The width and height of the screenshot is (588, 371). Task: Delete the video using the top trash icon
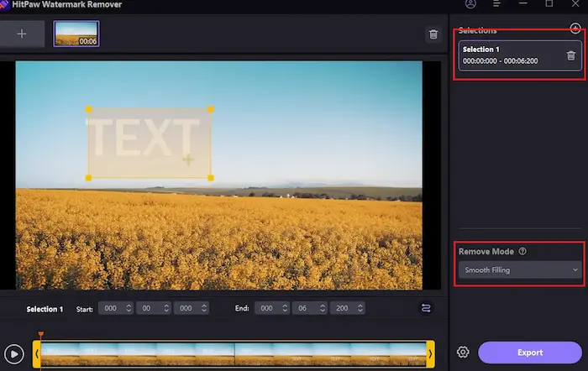[433, 34]
